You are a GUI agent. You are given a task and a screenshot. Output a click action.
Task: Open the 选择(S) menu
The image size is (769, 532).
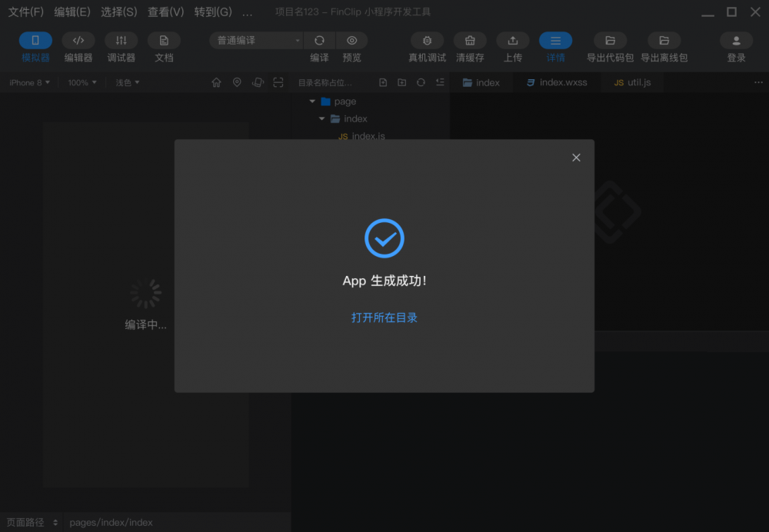(x=118, y=12)
